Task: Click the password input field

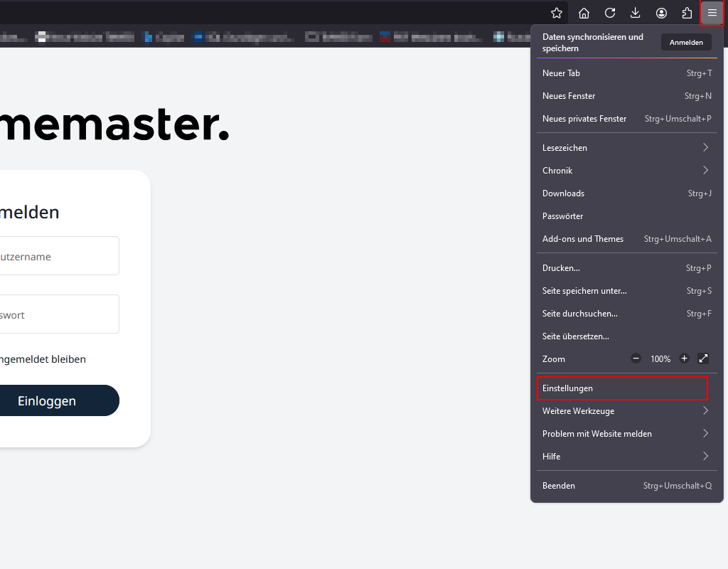Action: pos(57,314)
